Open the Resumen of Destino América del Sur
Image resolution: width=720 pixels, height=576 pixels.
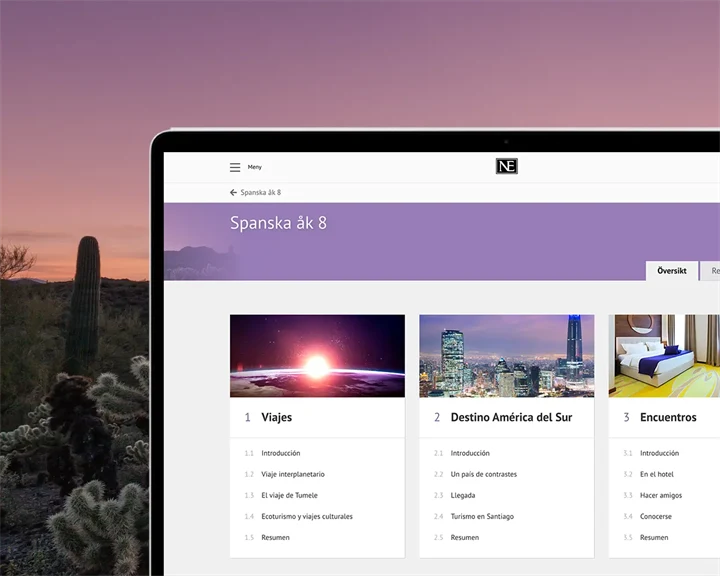464,537
